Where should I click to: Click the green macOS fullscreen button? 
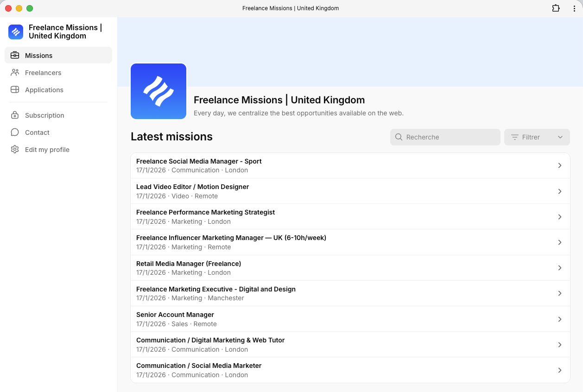[x=30, y=8]
